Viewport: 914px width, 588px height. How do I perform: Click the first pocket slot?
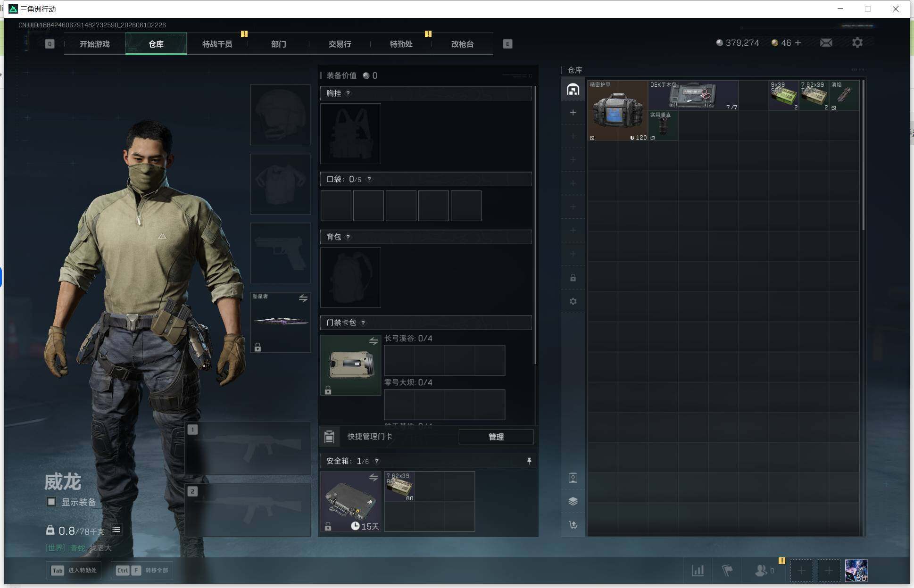(336, 206)
